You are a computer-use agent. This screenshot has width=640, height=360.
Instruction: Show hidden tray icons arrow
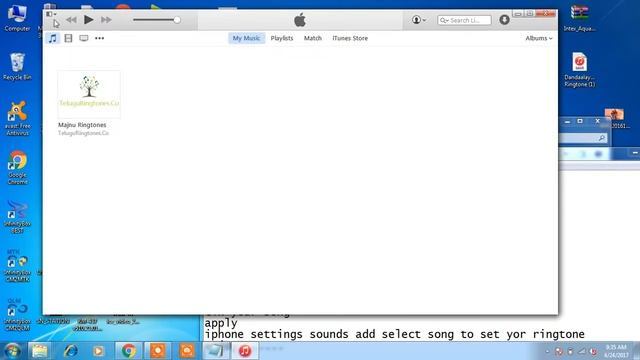tap(547, 351)
